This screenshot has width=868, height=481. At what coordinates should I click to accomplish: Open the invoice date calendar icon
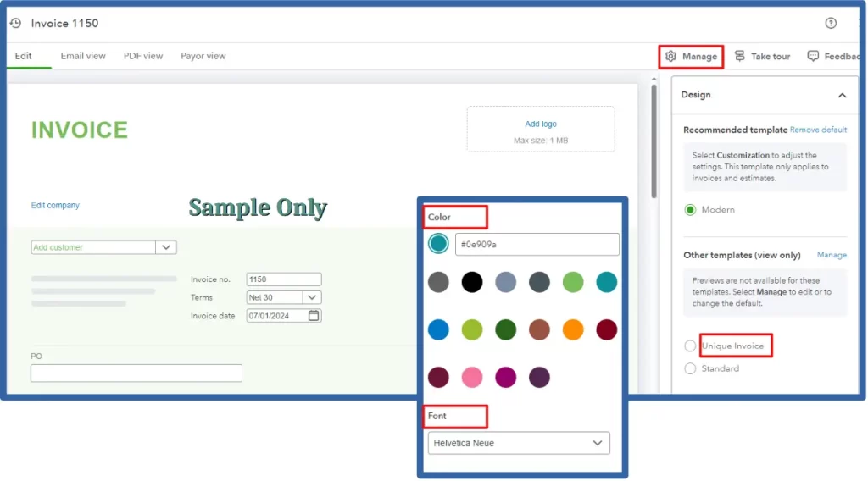(314, 316)
